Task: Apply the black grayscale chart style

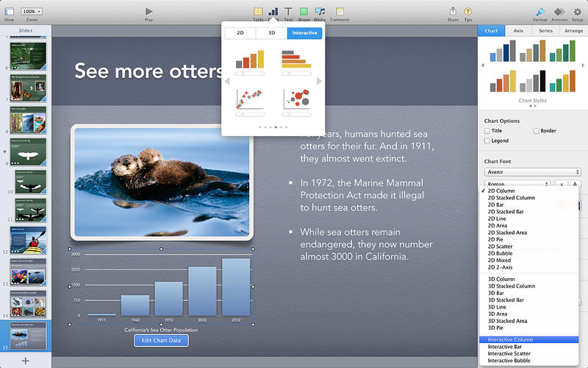Action: point(532,81)
